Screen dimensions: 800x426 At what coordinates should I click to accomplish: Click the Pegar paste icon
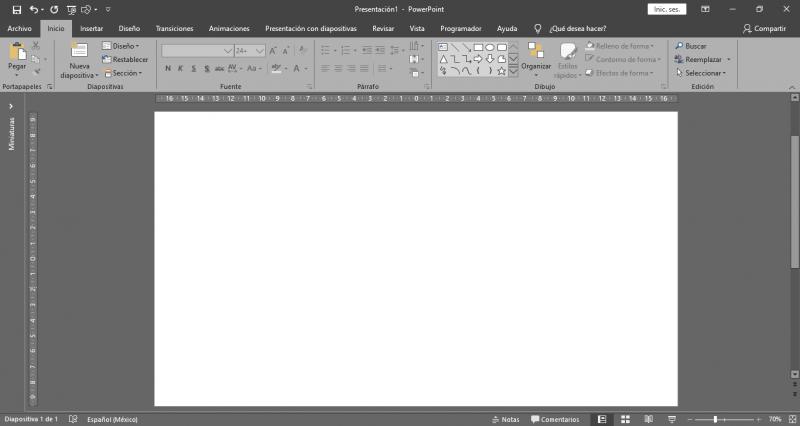click(x=17, y=51)
